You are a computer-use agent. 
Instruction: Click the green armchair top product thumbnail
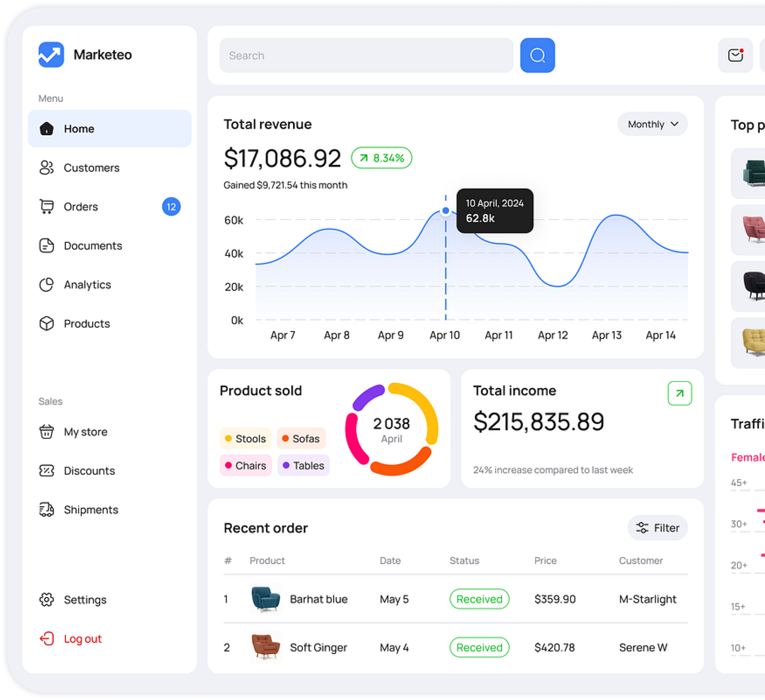pyautogui.click(x=753, y=173)
